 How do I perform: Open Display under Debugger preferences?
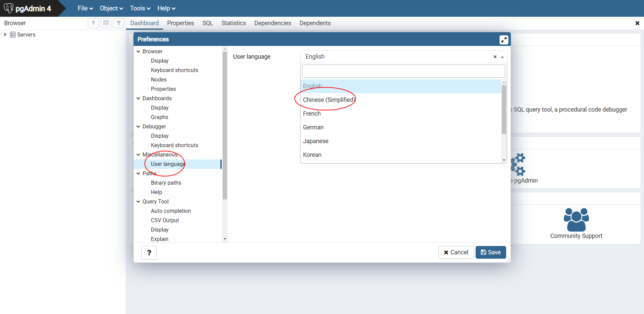(x=160, y=136)
